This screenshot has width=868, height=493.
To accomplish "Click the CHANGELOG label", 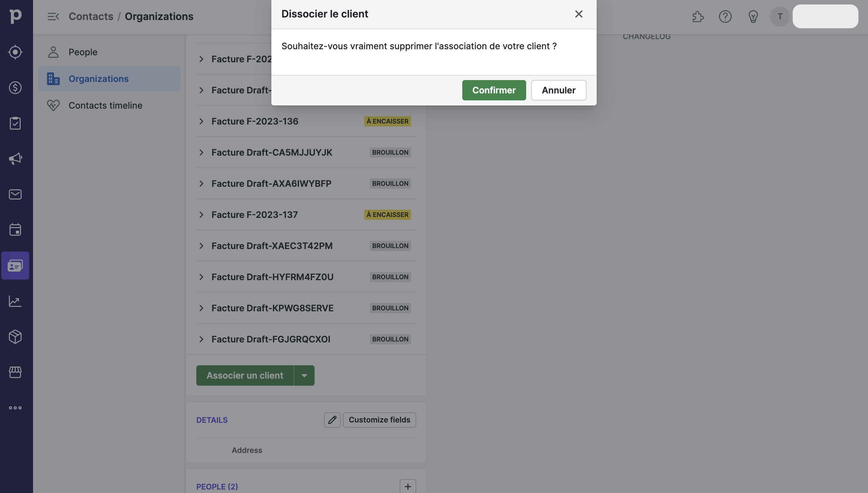I will point(647,37).
